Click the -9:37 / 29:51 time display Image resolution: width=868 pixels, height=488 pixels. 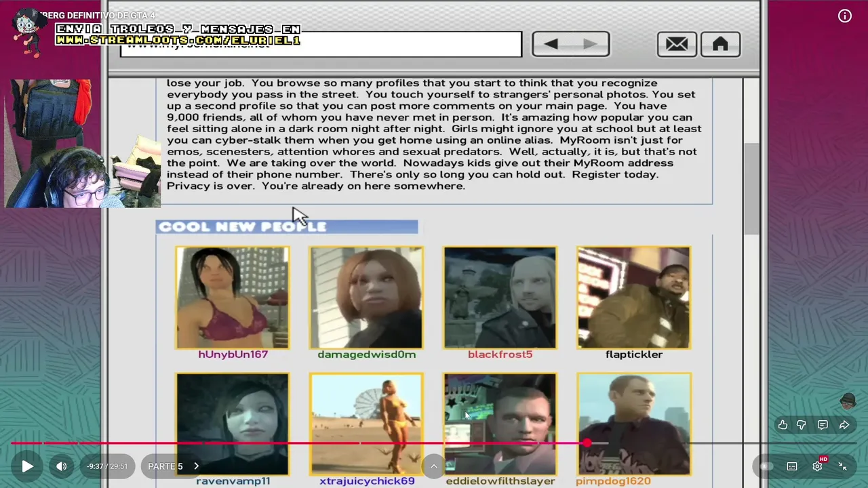coord(107,466)
